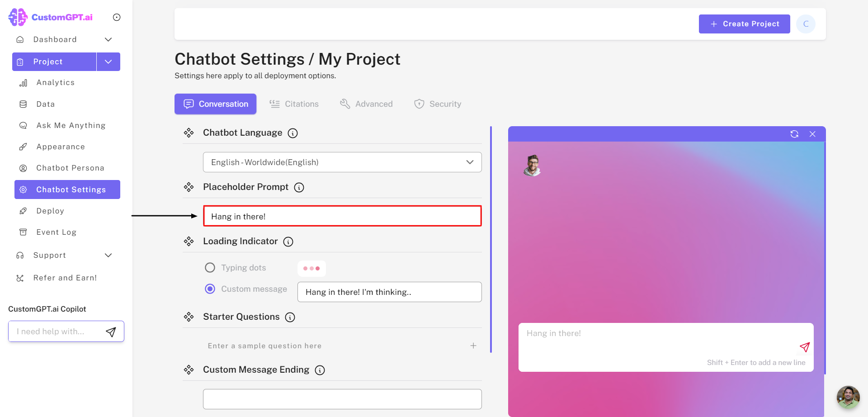This screenshot has height=417, width=868.
Task: Open the Event Log
Action: pos(56,232)
